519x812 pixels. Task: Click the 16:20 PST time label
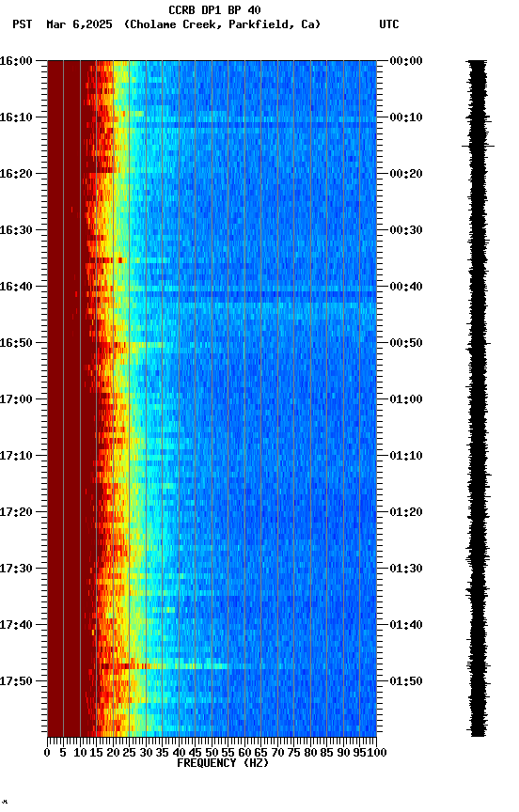[16, 174]
